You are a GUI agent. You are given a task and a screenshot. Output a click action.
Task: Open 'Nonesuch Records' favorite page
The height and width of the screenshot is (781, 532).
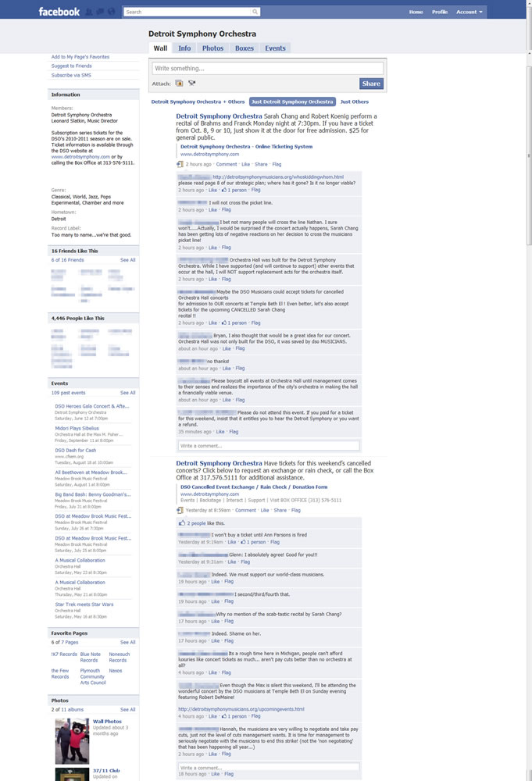click(x=119, y=657)
